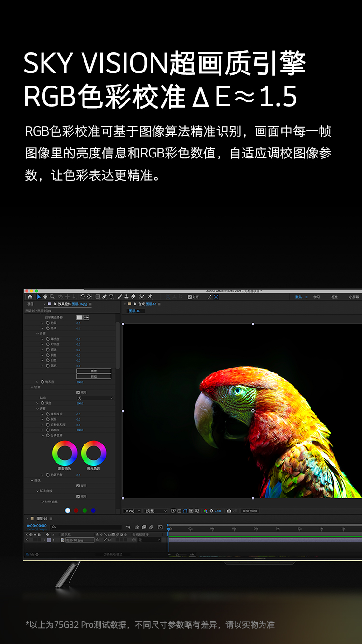Select the Rotation tool

click(83, 296)
